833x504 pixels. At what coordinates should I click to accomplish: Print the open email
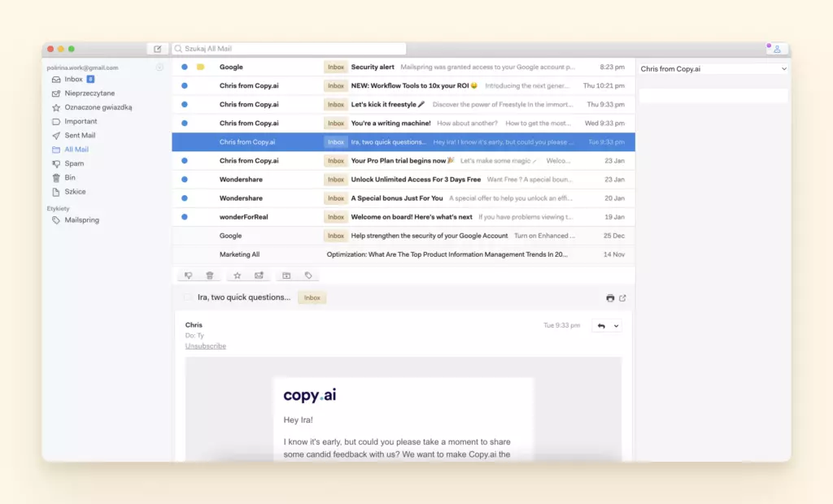click(610, 298)
